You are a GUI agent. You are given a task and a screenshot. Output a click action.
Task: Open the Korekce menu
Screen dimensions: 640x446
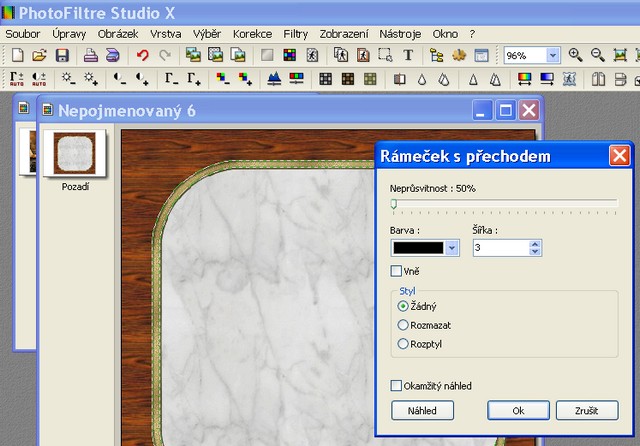click(x=252, y=34)
